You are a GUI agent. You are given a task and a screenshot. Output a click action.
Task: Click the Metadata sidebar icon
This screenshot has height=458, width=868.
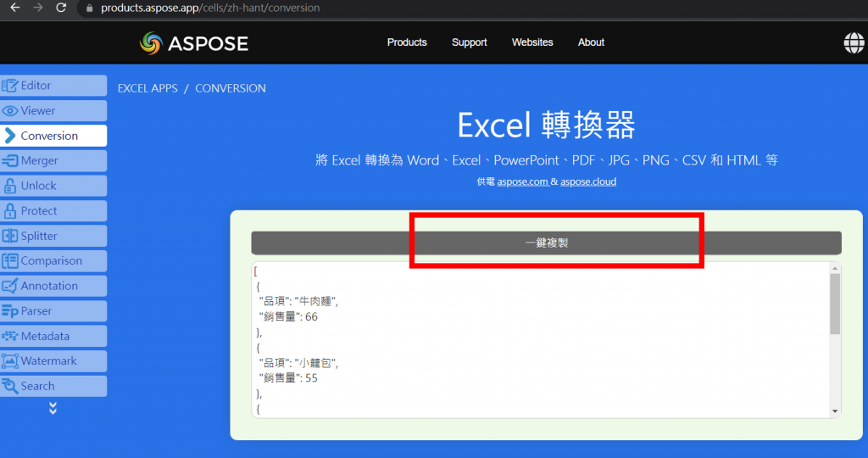pos(9,336)
